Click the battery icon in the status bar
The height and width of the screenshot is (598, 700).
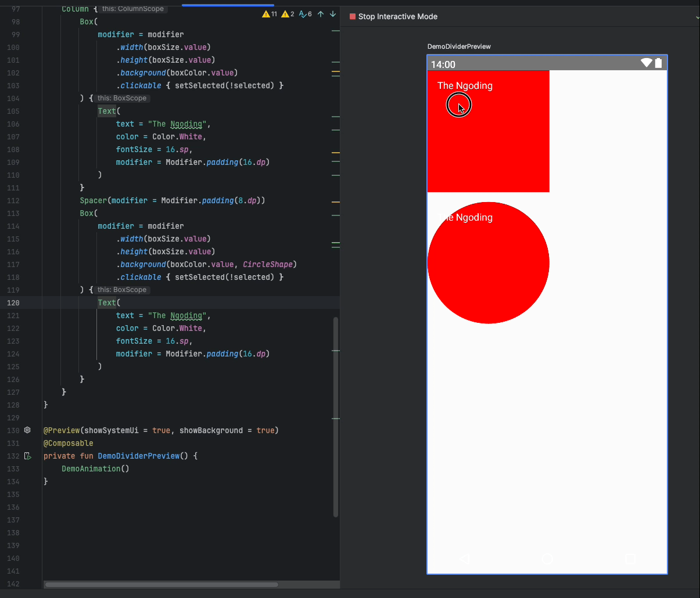point(658,63)
